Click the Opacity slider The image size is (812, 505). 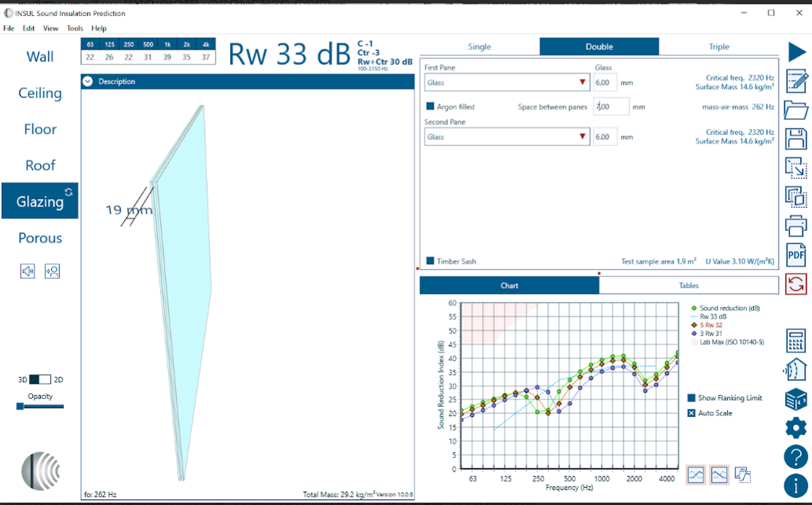point(40,406)
